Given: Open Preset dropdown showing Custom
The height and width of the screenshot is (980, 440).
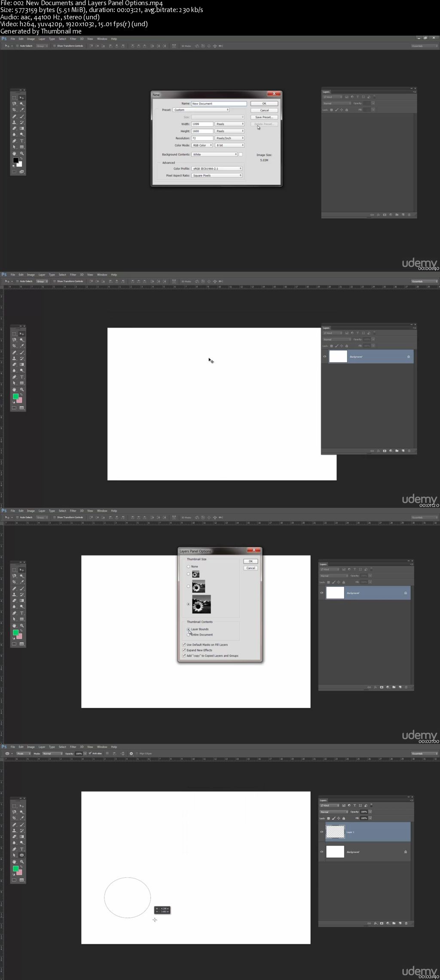Looking at the screenshot, I should pos(201,110).
